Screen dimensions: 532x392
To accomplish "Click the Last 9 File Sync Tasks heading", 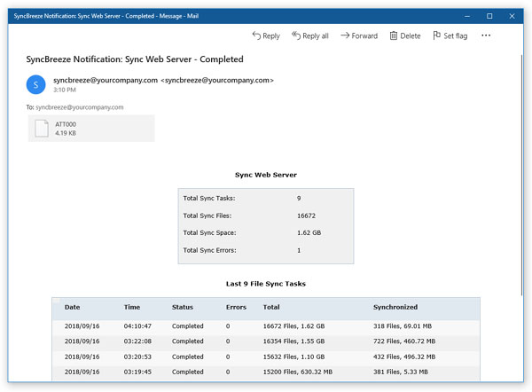I will click(266, 284).
